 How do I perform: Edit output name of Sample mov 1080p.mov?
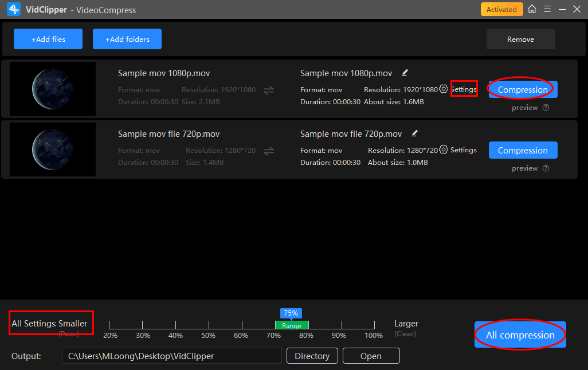tap(405, 73)
